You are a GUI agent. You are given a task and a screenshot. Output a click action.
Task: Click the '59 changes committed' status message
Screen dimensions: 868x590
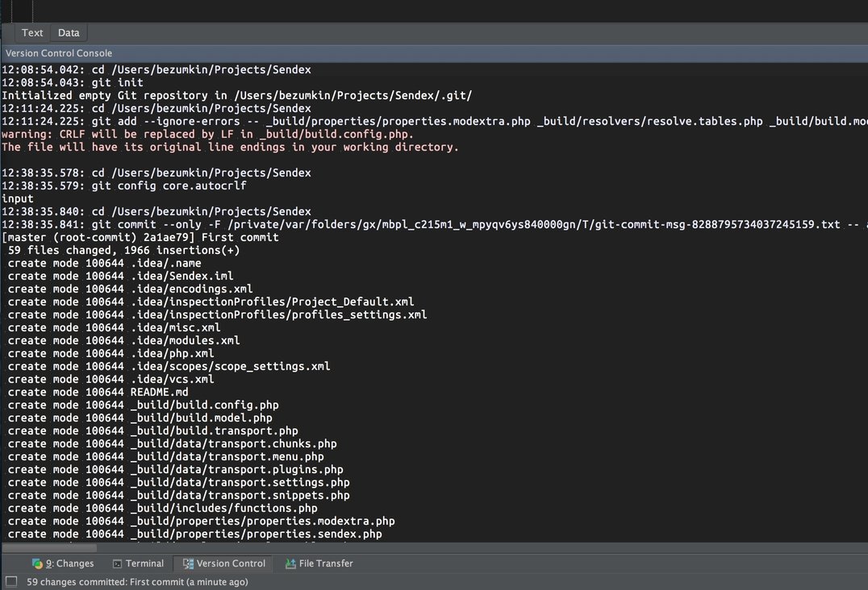(x=137, y=581)
